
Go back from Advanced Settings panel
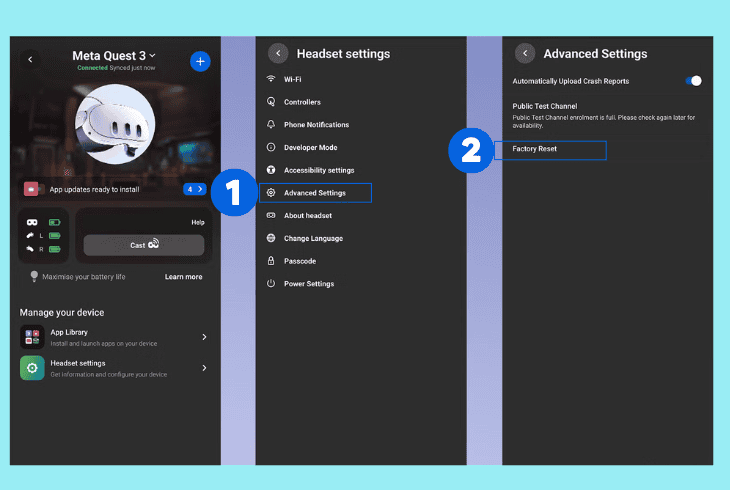[525, 54]
